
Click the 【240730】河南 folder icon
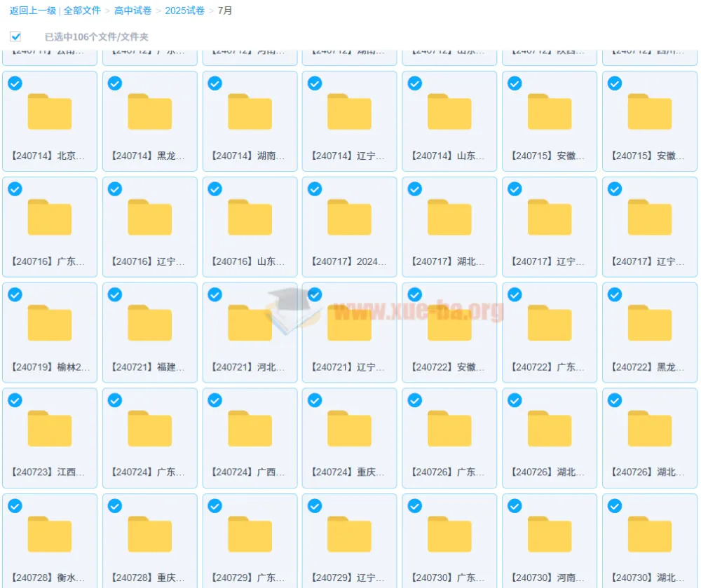tap(550, 535)
